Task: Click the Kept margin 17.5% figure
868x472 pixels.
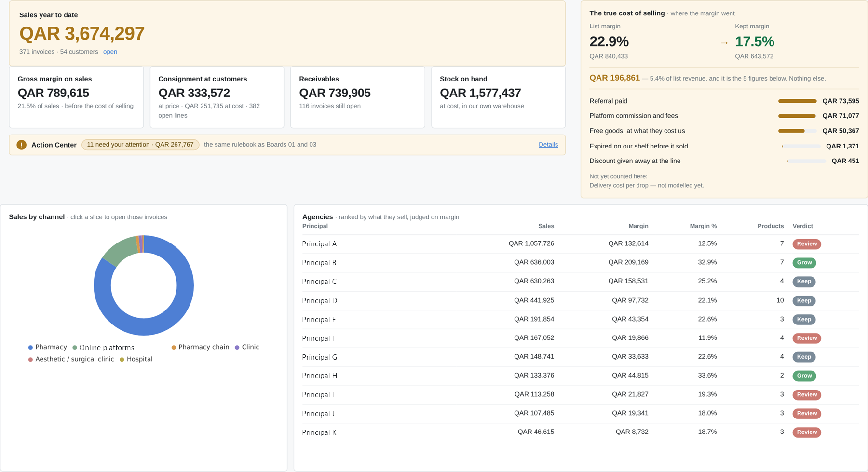Action: click(x=755, y=41)
